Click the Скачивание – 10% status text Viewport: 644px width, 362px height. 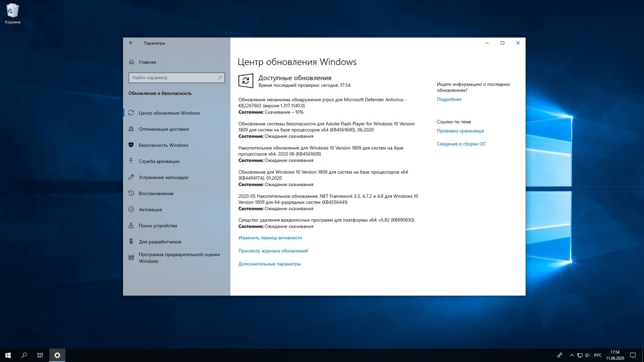click(284, 112)
